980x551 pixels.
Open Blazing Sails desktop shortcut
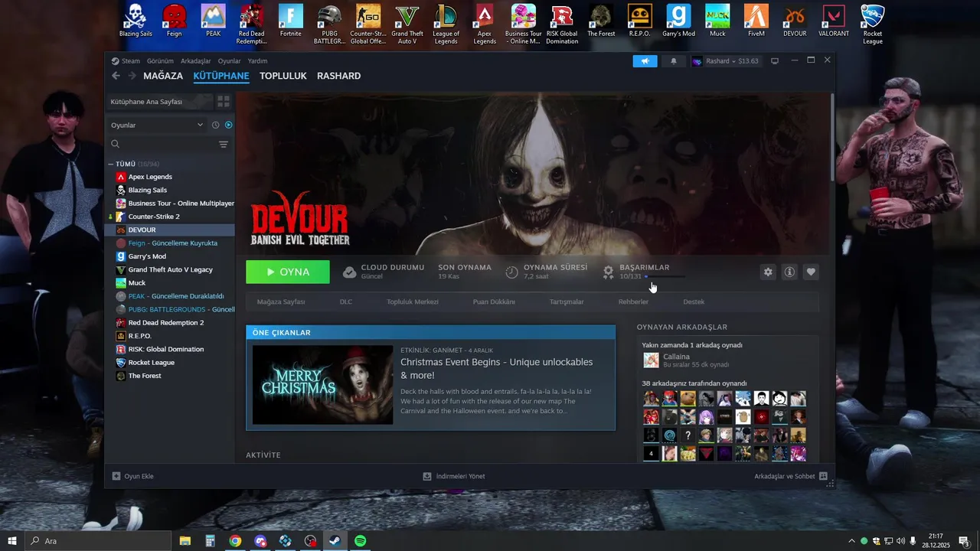[x=136, y=21]
